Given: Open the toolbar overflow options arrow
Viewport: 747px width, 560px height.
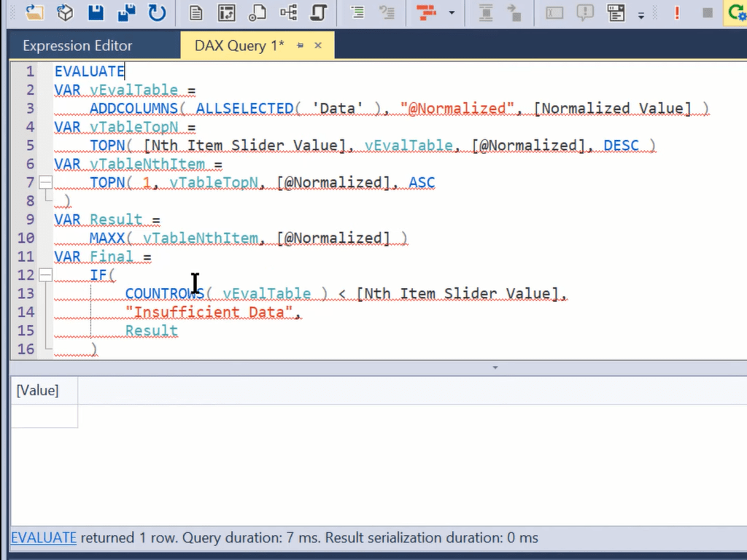Looking at the screenshot, I should (641, 16).
